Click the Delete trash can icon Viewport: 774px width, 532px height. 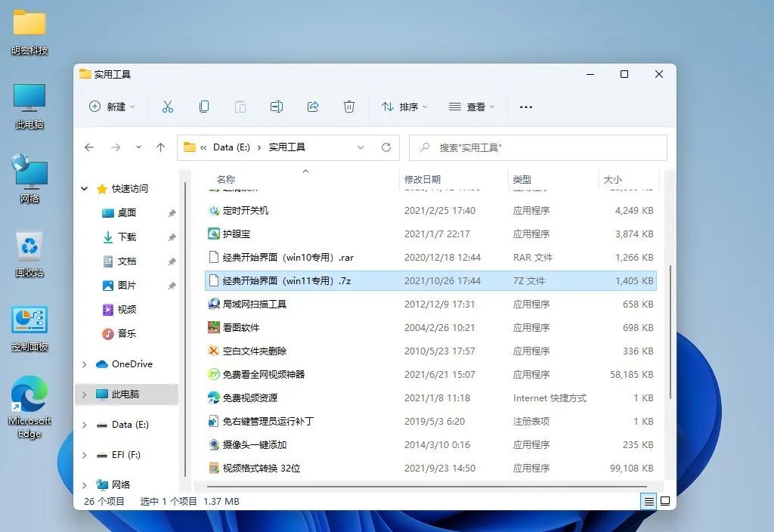pyautogui.click(x=349, y=107)
